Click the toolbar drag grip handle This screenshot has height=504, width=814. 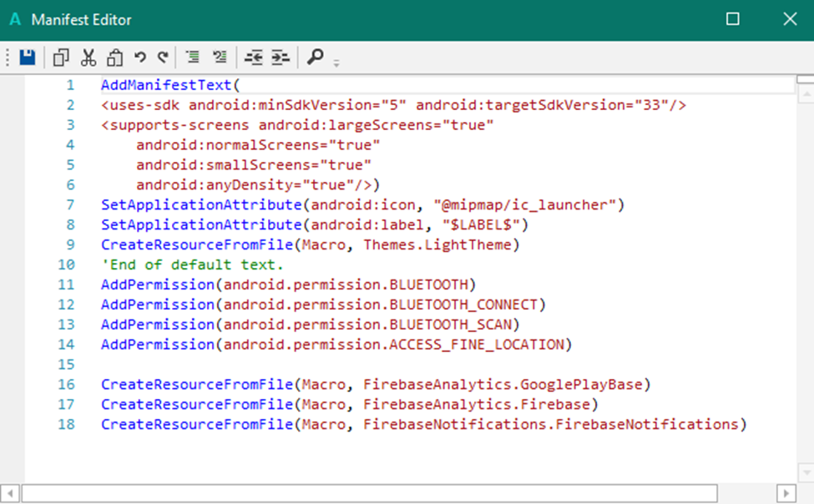8,57
